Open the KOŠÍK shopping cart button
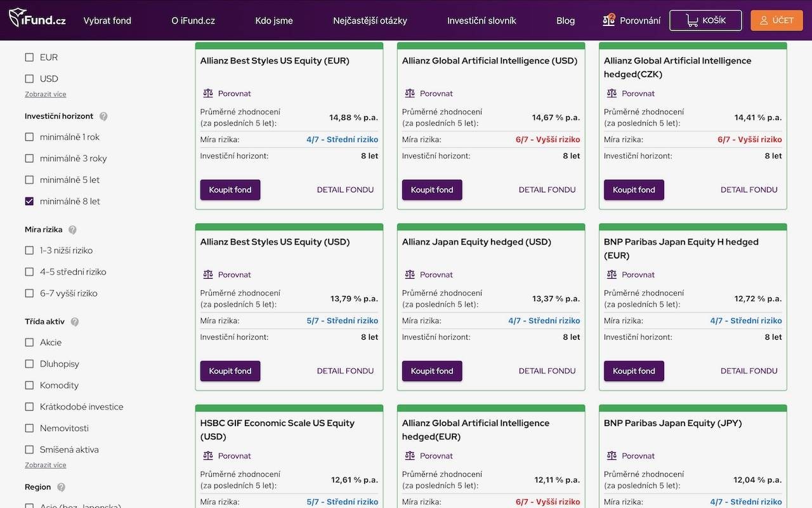This screenshot has height=508, width=812. point(705,20)
